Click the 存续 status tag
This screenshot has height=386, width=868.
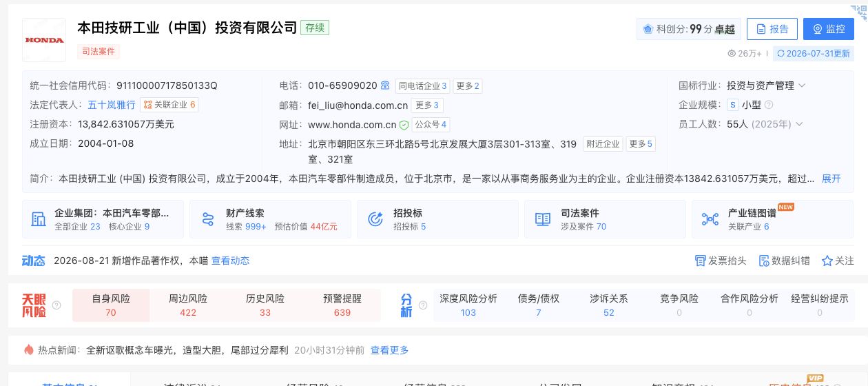(315, 28)
